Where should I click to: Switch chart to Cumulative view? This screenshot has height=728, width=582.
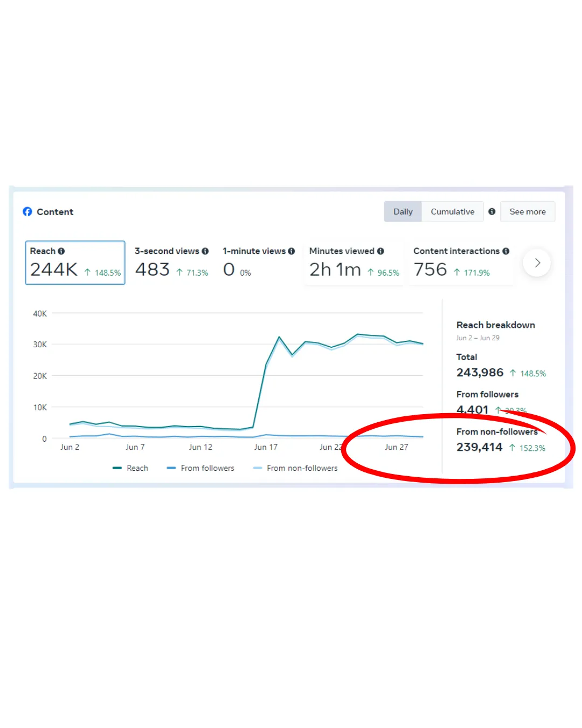(453, 211)
